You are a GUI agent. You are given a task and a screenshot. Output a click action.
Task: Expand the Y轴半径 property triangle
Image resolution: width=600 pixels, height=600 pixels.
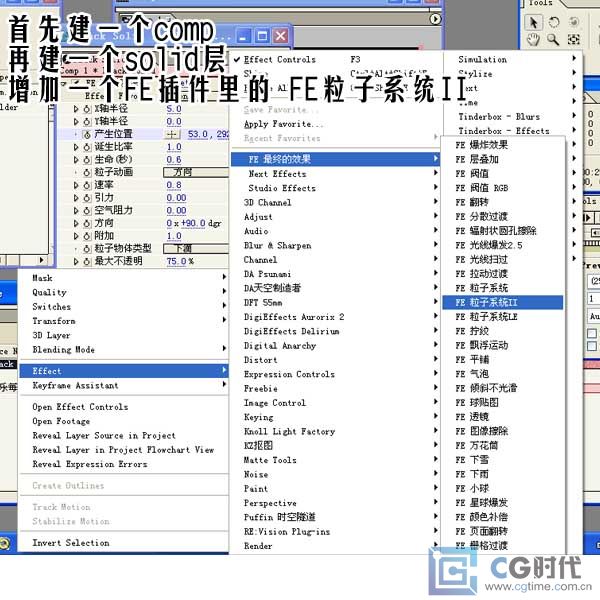point(76,122)
